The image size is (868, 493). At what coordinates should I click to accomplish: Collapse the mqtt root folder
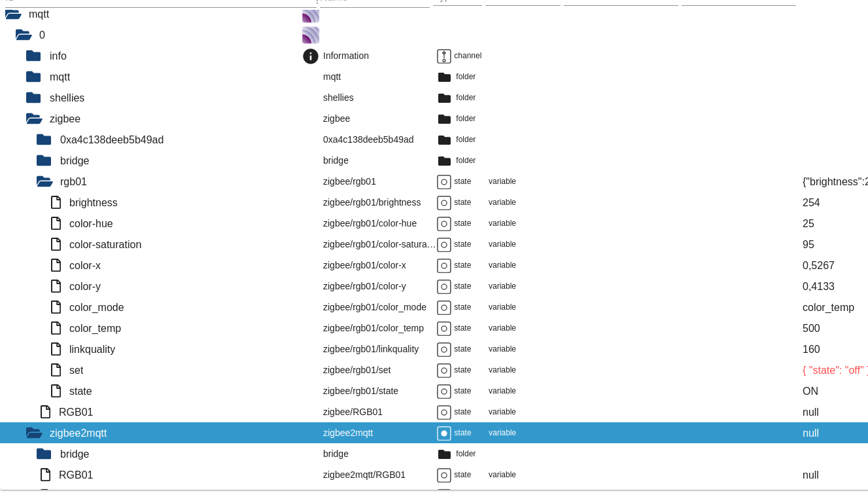(x=13, y=14)
